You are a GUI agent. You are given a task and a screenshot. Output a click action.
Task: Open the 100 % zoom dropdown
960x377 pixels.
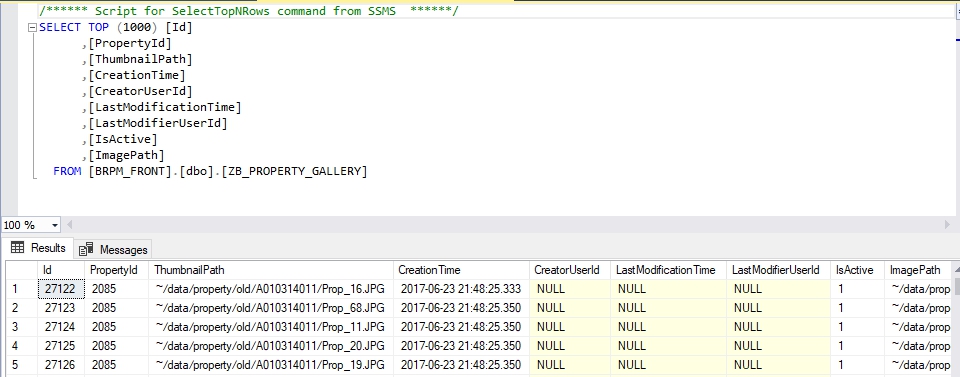[x=54, y=225]
